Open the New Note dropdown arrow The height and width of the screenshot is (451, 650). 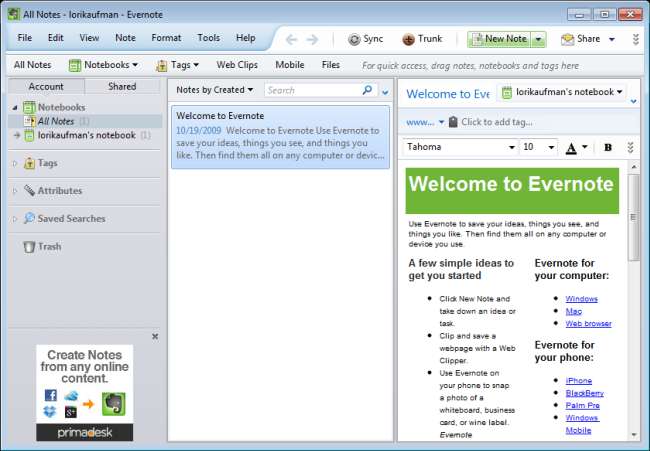click(538, 39)
